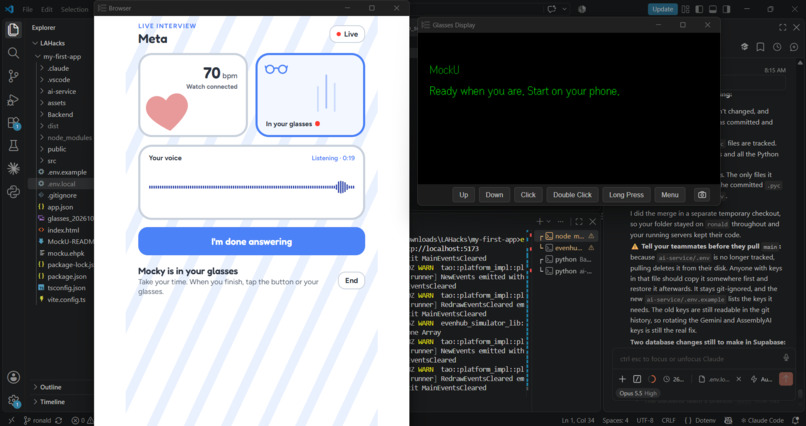
Task: Open Selection menu
Action: coord(74,9)
